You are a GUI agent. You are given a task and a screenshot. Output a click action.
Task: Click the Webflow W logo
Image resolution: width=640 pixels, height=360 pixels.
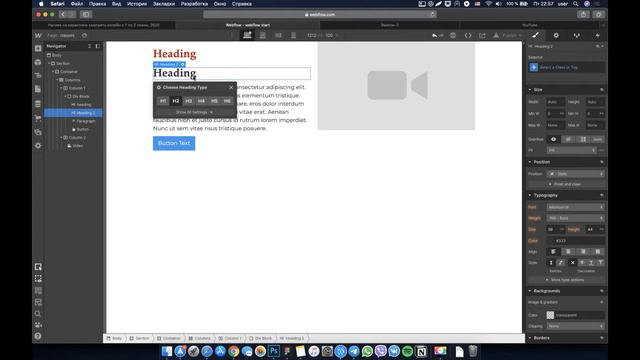click(x=38, y=36)
